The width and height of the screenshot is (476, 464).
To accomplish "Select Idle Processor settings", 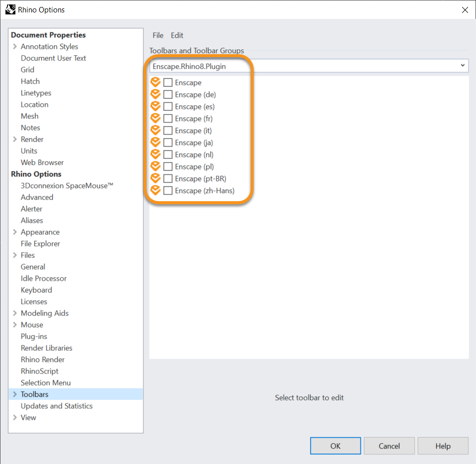I will pos(44,278).
